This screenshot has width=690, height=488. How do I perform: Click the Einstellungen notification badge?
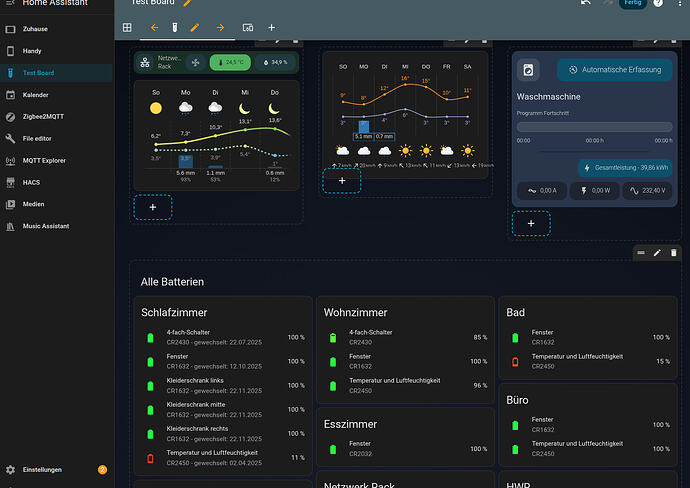[x=102, y=470]
